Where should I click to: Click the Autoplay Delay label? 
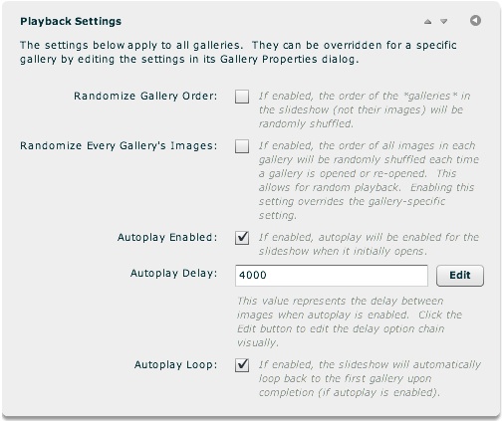(173, 273)
